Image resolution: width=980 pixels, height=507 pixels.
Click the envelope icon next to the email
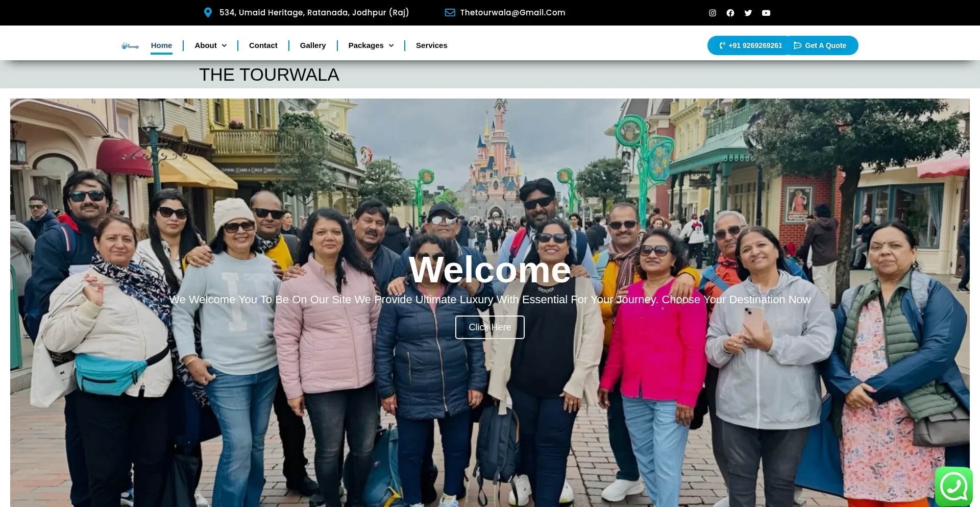click(450, 12)
